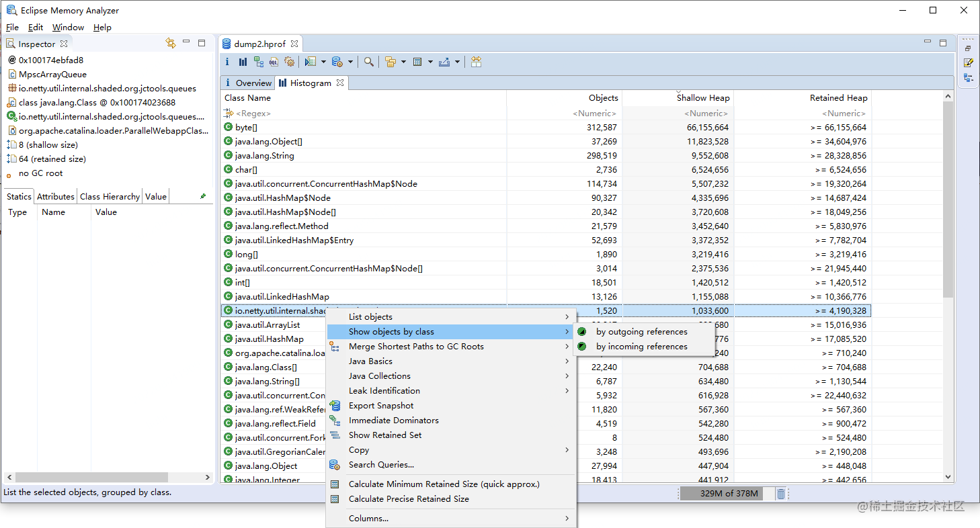
Task: Create a histogram using toolbar icon
Action: pyautogui.click(x=243, y=62)
